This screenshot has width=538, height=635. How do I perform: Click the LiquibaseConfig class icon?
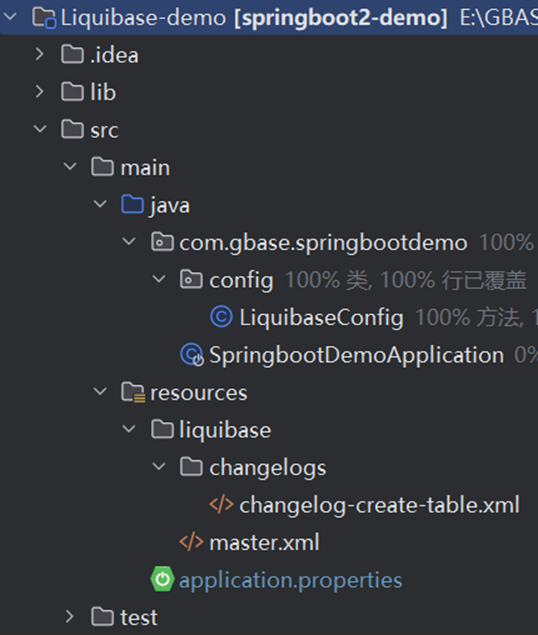[x=221, y=317]
